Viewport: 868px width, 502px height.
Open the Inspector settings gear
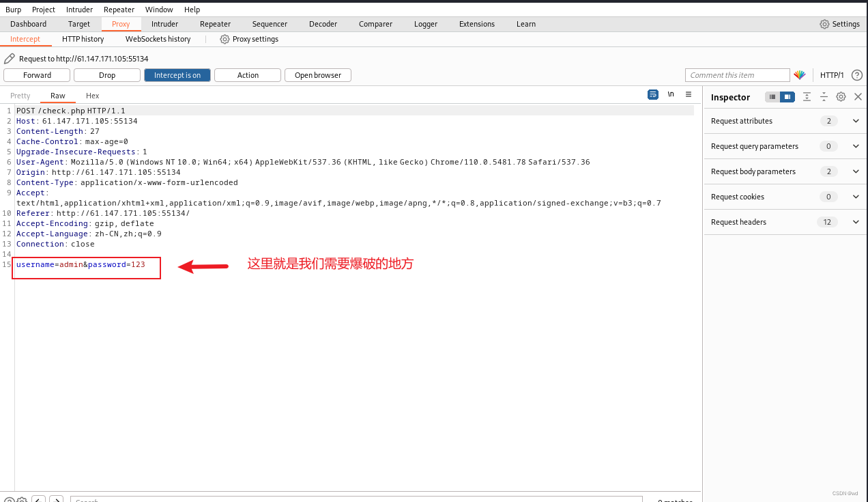tap(841, 96)
